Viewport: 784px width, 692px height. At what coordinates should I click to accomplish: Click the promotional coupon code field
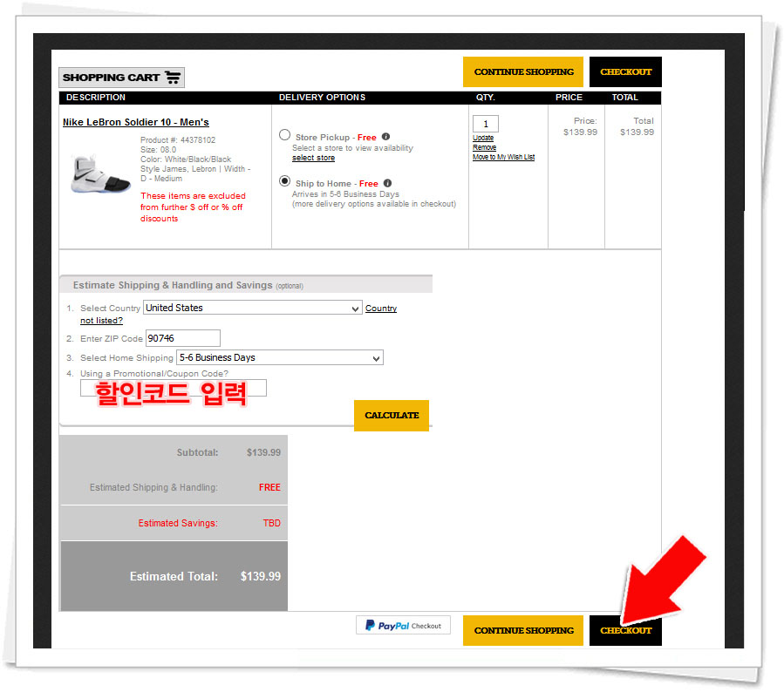[x=174, y=388]
